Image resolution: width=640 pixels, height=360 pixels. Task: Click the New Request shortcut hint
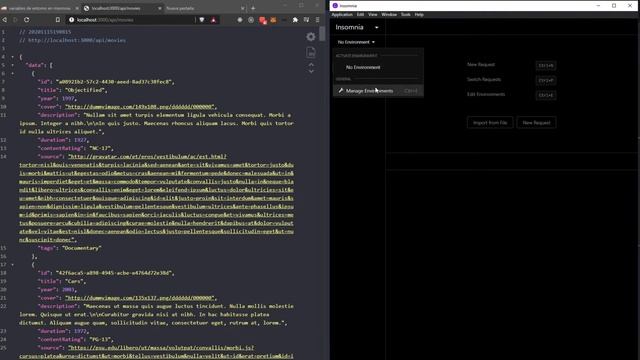[x=545, y=65]
